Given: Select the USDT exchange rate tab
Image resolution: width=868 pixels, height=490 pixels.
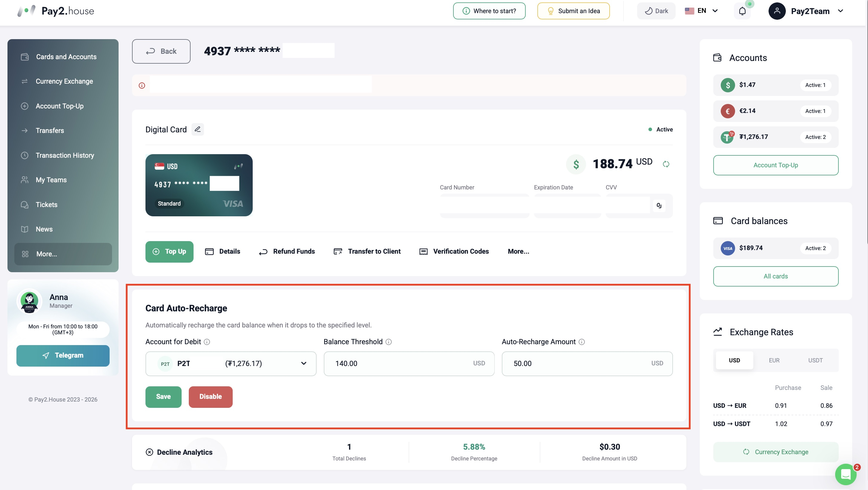Looking at the screenshot, I should 815,360.
